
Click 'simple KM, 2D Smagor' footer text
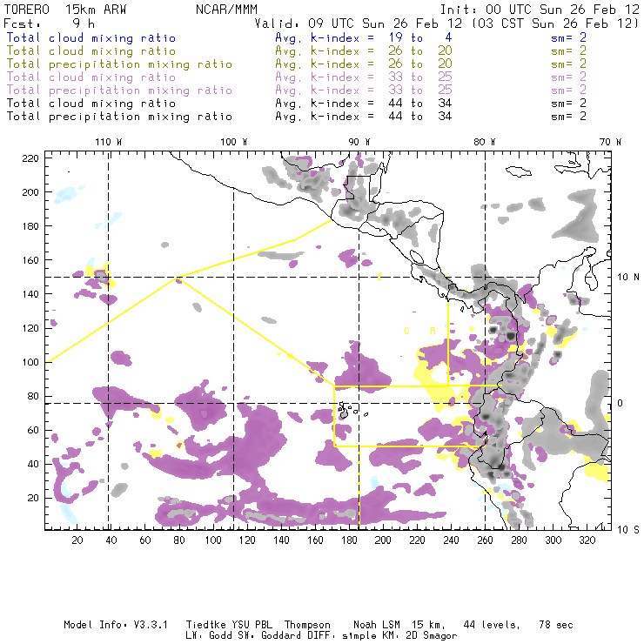(399, 636)
